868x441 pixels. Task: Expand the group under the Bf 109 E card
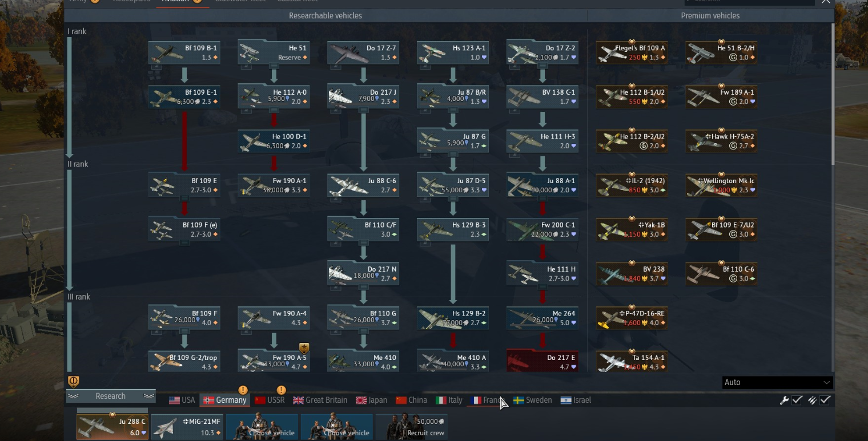pyautogui.click(x=184, y=199)
